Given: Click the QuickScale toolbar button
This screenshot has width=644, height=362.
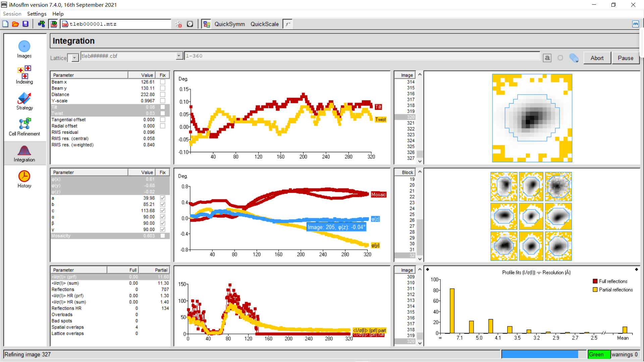Looking at the screenshot, I should 264,24.
